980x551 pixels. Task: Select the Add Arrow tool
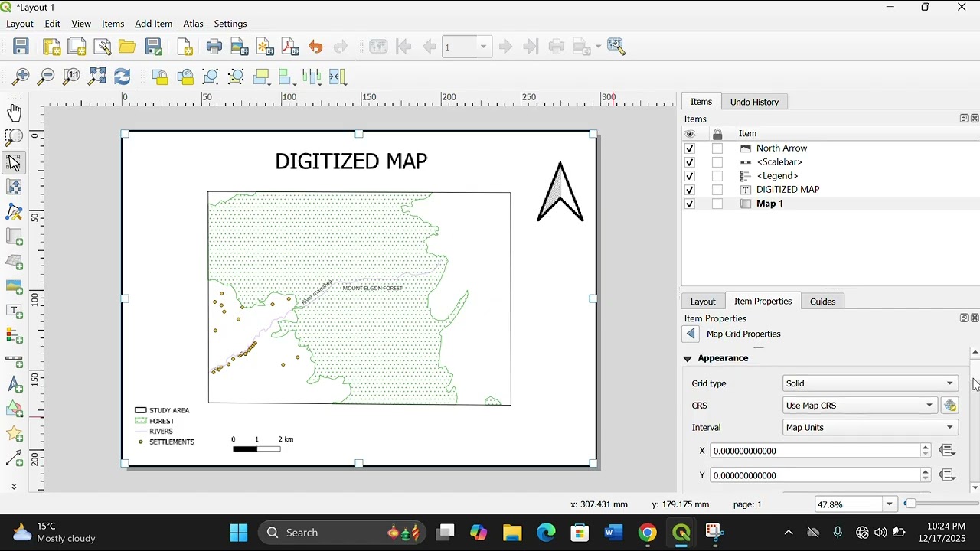tap(14, 458)
